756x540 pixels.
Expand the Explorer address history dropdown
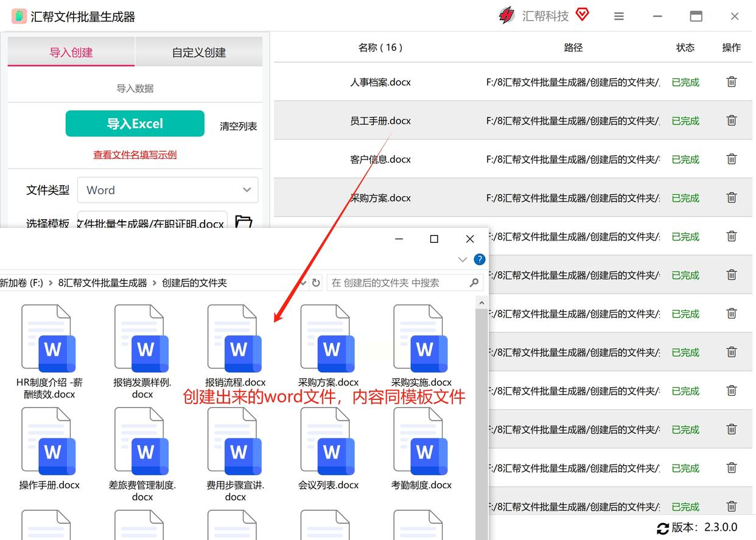pos(303,282)
